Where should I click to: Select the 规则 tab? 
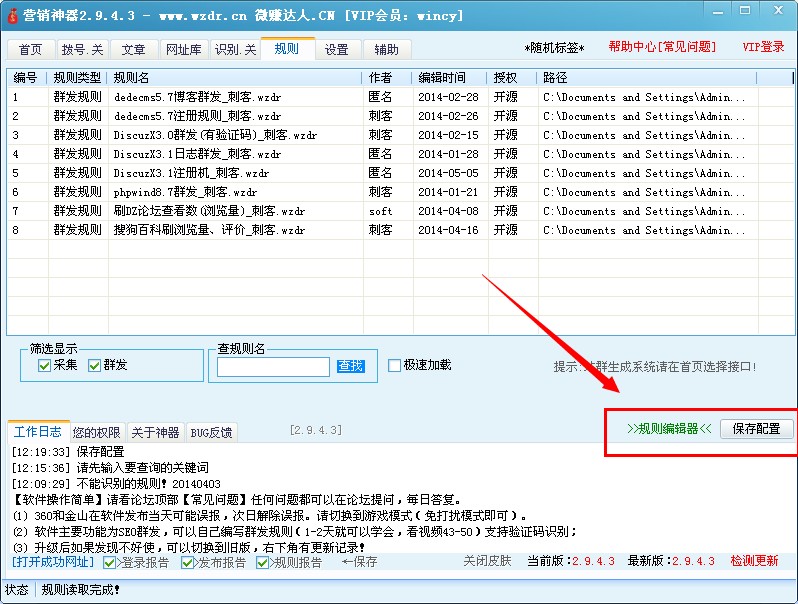287,48
